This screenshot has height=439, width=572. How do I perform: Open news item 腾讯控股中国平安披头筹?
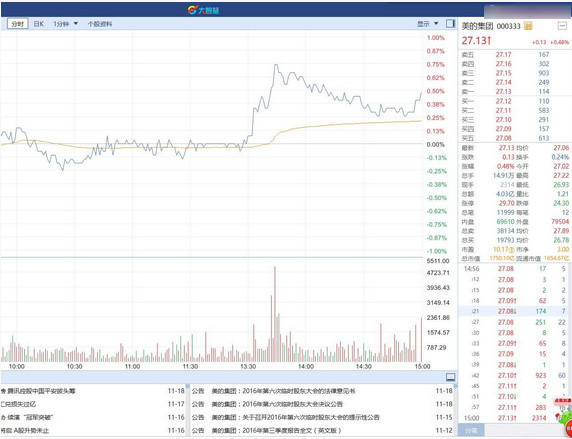[41, 391]
